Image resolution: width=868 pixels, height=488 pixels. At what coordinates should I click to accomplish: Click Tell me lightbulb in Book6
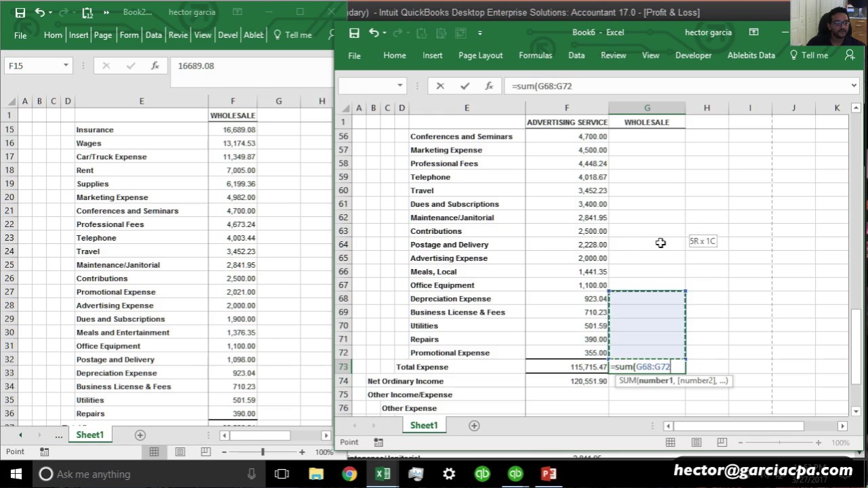tap(794, 56)
